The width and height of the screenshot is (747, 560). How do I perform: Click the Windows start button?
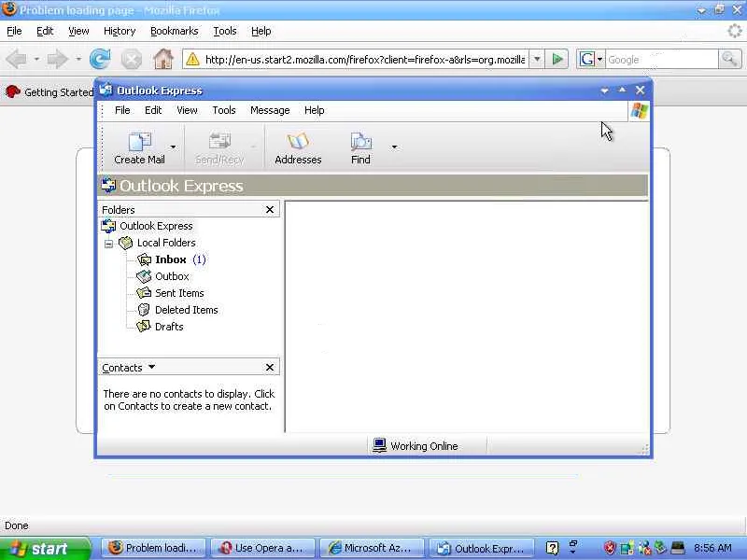click(44, 548)
